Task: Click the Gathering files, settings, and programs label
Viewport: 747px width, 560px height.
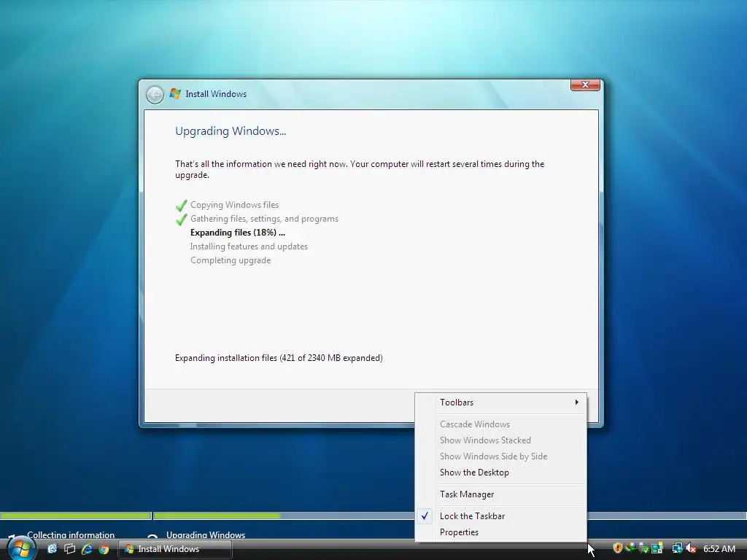Action: pyautogui.click(x=264, y=219)
